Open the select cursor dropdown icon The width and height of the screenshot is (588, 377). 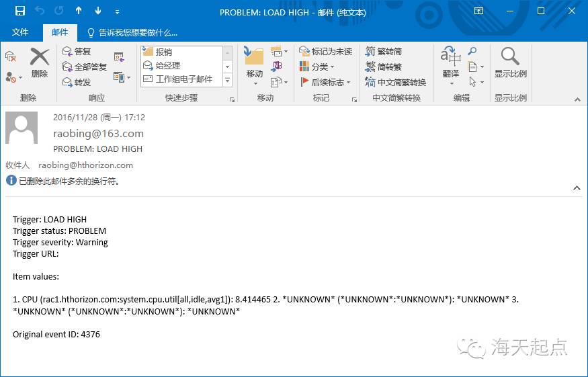[x=476, y=82]
